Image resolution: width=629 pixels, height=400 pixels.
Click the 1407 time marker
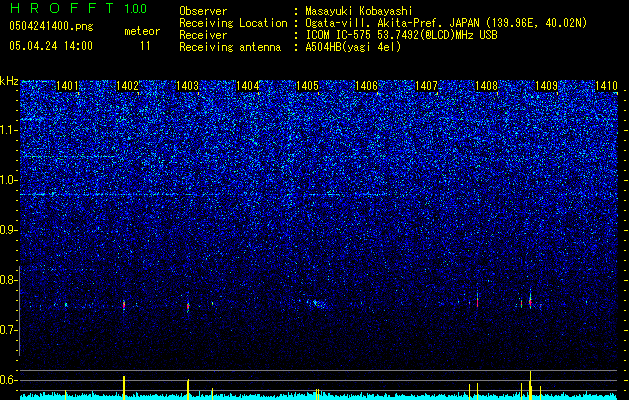pos(426,86)
